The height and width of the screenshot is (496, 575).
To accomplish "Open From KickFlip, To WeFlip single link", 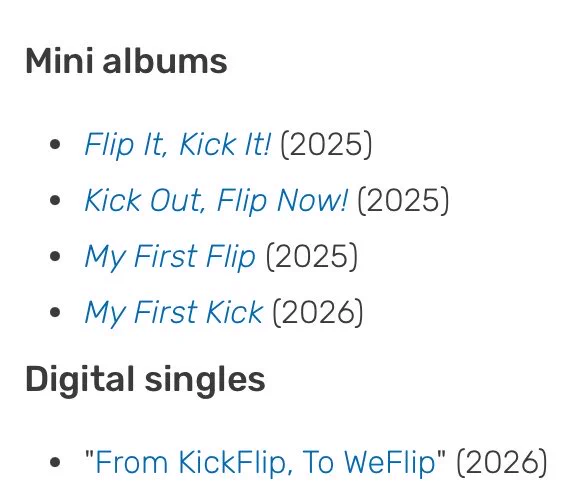I will pos(265,462).
